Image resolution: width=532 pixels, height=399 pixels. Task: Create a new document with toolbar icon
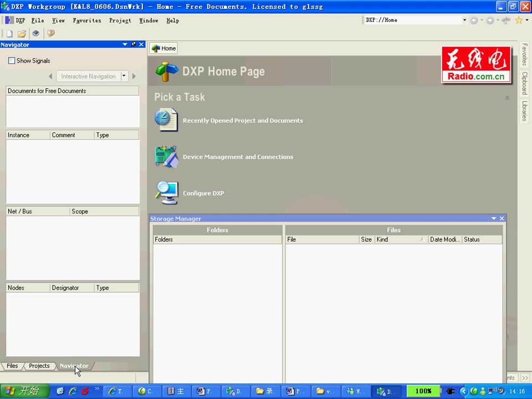click(x=9, y=33)
